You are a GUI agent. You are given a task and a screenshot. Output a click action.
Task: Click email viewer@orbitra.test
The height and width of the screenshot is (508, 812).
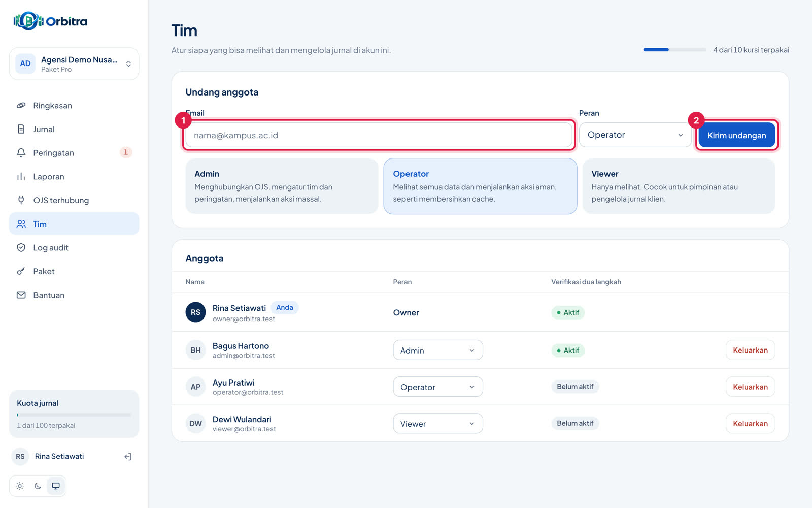(x=244, y=429)
